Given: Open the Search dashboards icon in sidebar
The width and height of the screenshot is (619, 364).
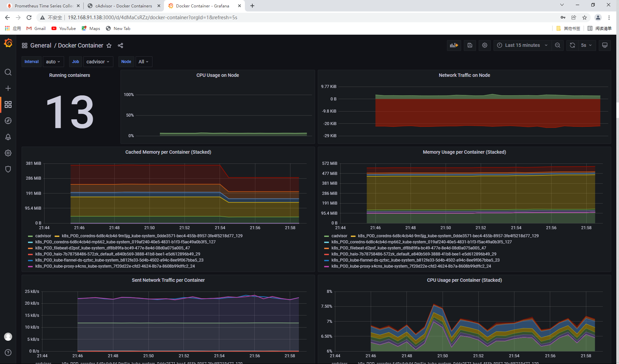Looking at the screenshot, I should [8, 72].
